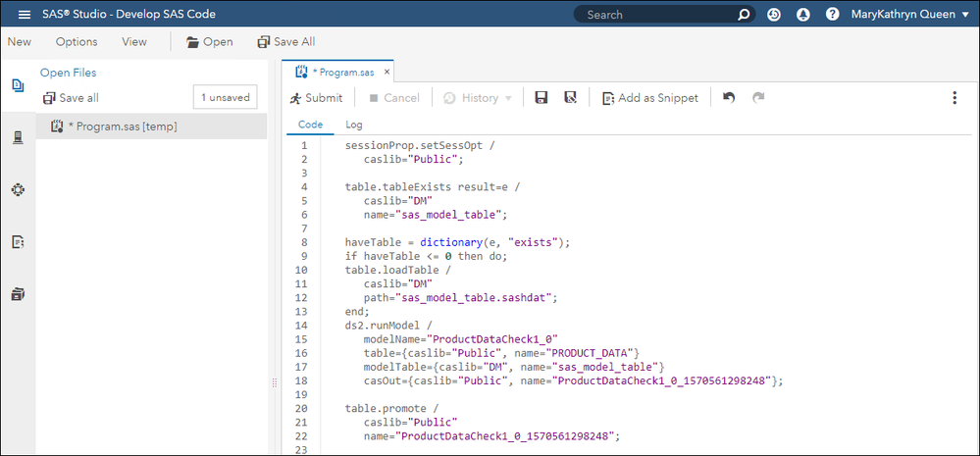
Task: Switch to the Code tab
Action: pyautogui.click(x=310, y=125)
